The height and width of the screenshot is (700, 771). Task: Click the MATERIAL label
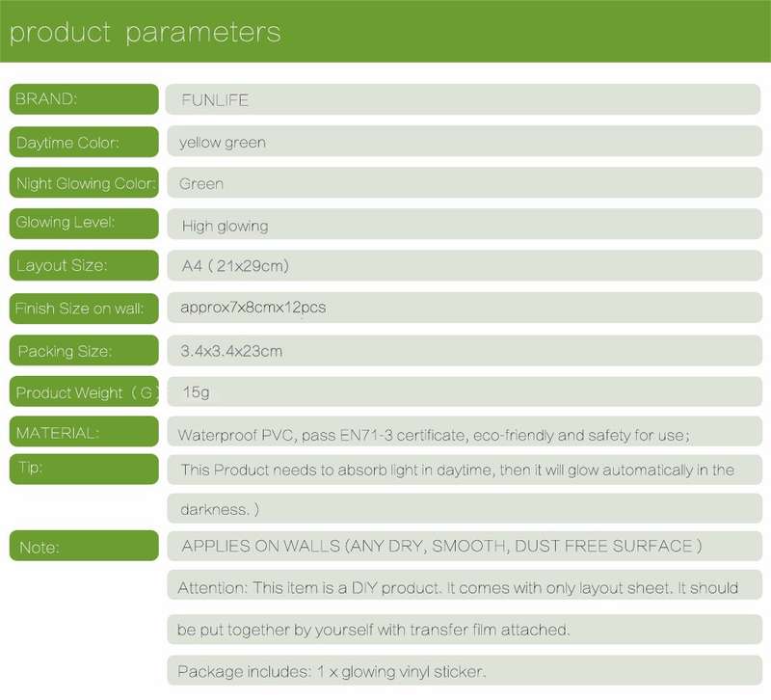(x=84, y=431)
